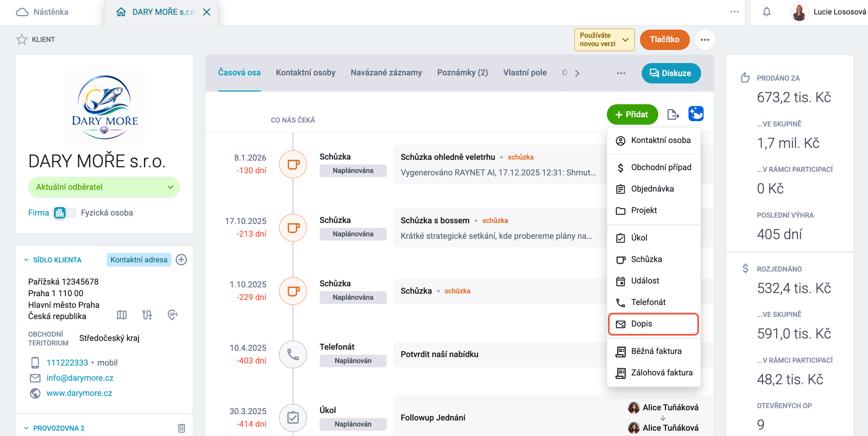Open Schůzka ohledně veletrhu record
This screenshot has width=868, height=436.
[x=448, y=157]
